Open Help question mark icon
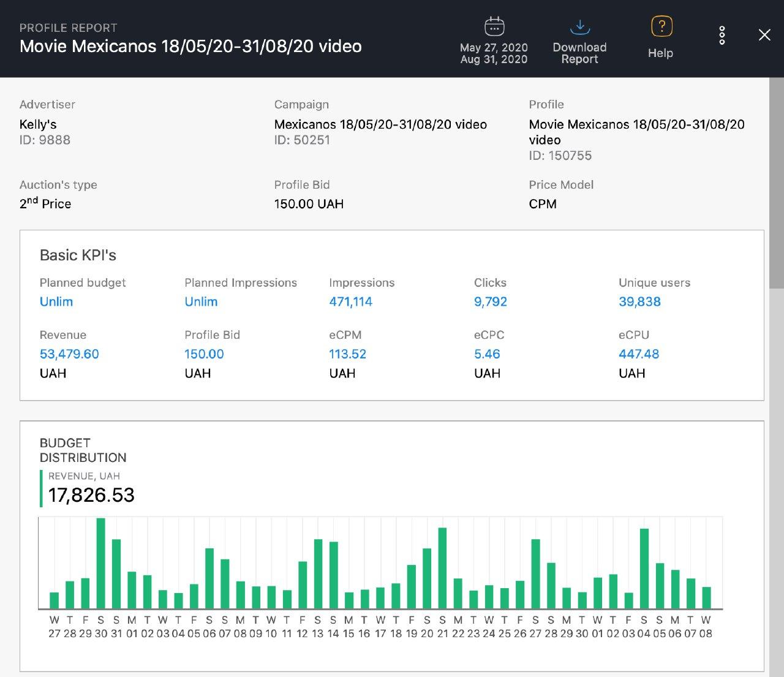The width and height of the screenshot is (784, 677). (661, 26)
